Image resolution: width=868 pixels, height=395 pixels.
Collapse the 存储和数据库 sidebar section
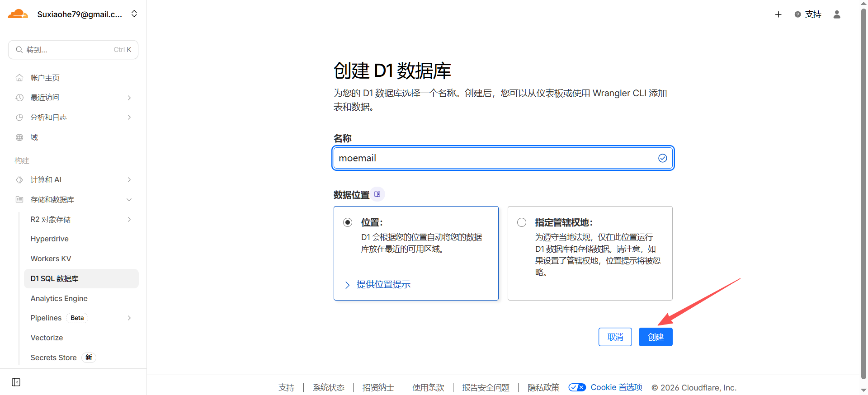click(x=129, y=200)
